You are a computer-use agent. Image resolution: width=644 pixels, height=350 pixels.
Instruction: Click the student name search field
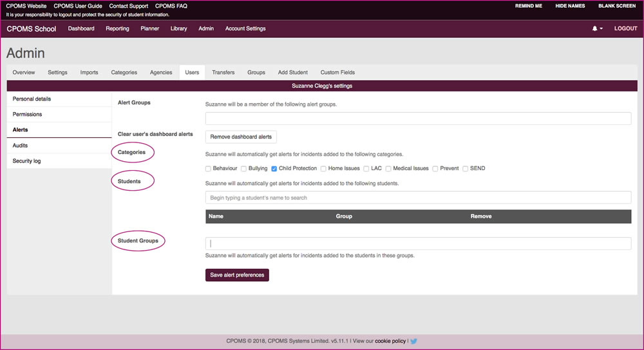[x=418, y=197]
